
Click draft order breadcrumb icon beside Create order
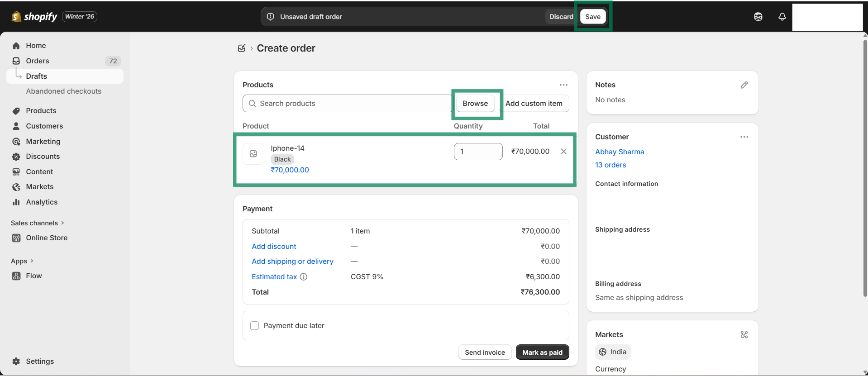point(242,48)
